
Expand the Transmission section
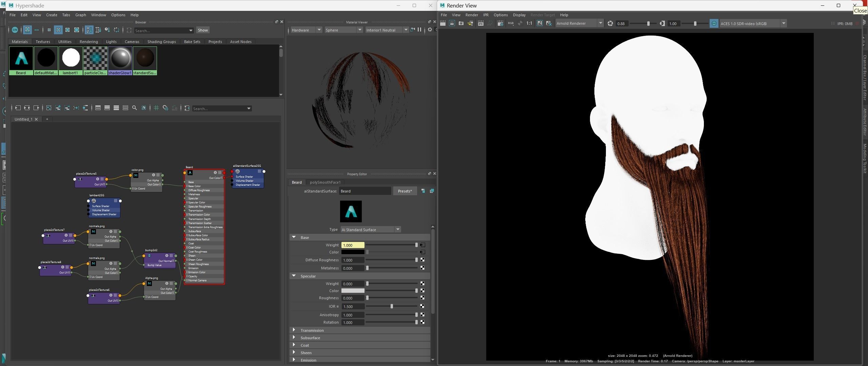294,330
